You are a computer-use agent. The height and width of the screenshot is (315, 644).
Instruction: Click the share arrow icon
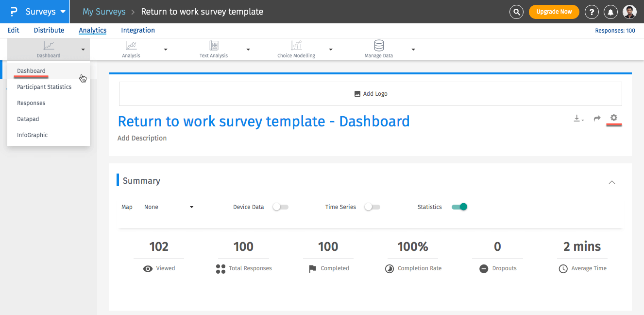click(x=597, y=118)
